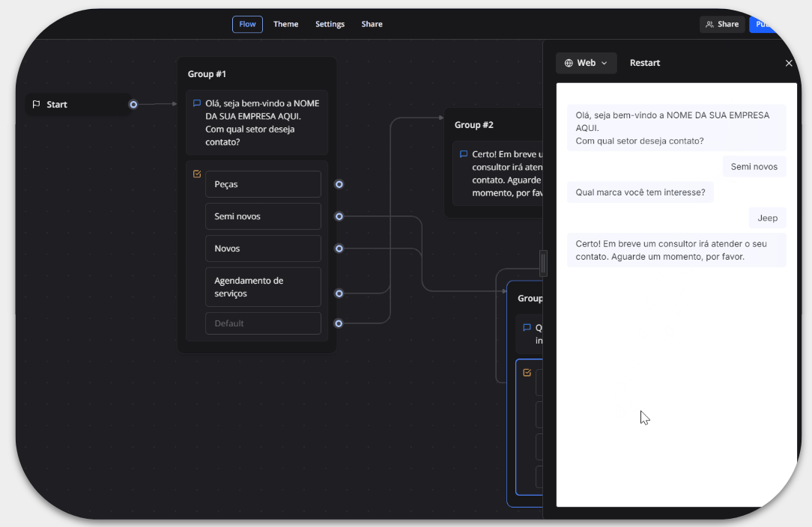
Task: Click the Group #2 message bubble icon
Action: coord(464,155)
